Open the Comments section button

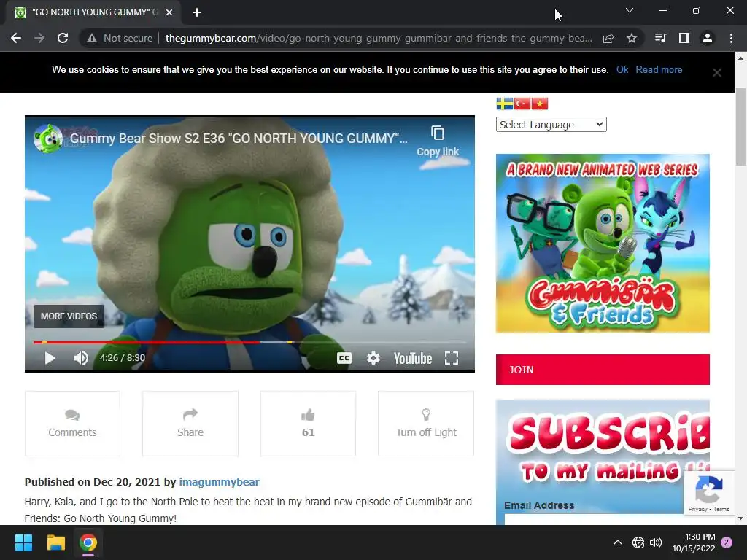point(72,424)
